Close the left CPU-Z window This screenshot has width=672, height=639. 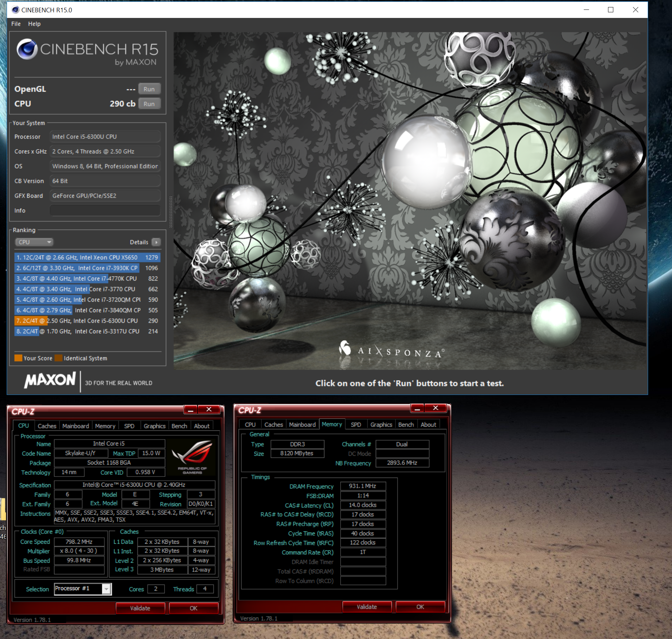click(x=209, y=409)
